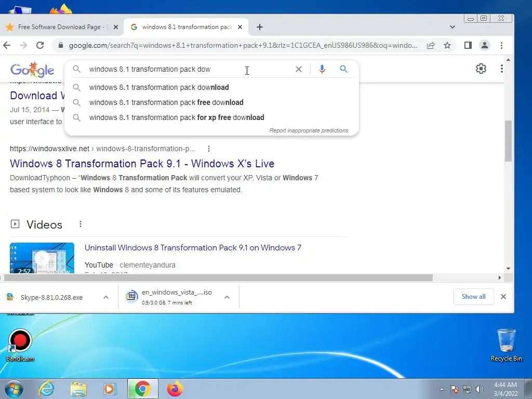
Task: Click scroll right arrow at bottom
Action: click(x=499, y=278)
